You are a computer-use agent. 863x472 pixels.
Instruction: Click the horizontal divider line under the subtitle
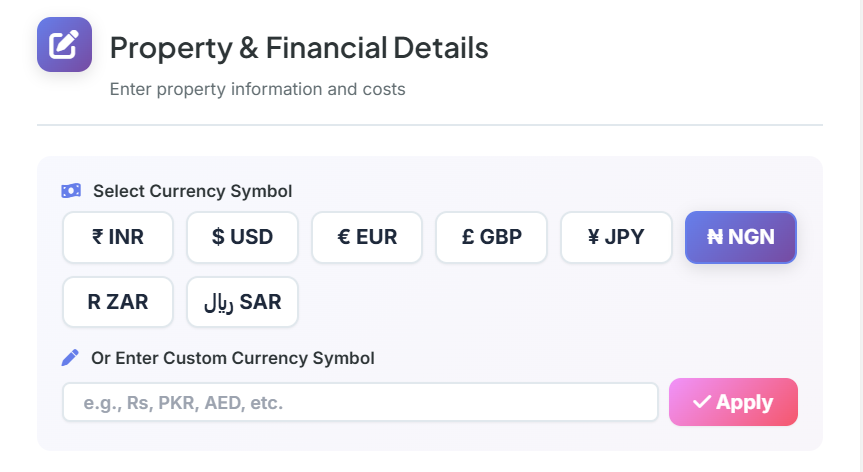point(430,125)
